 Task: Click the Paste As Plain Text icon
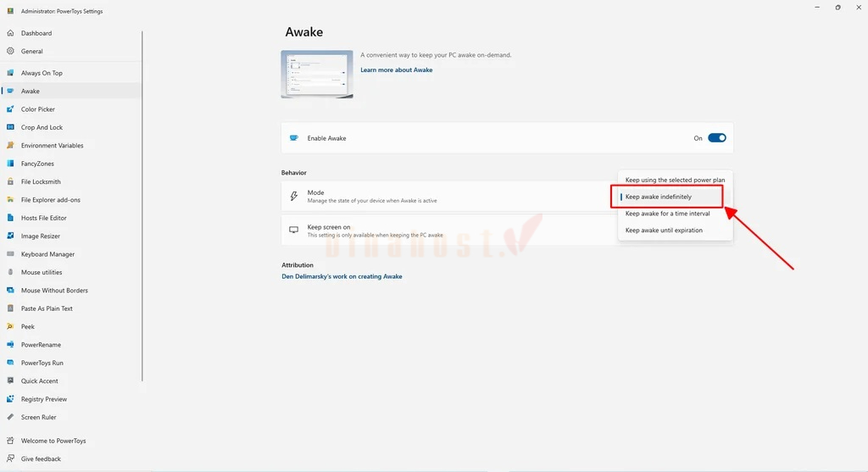tap(10, 308)
